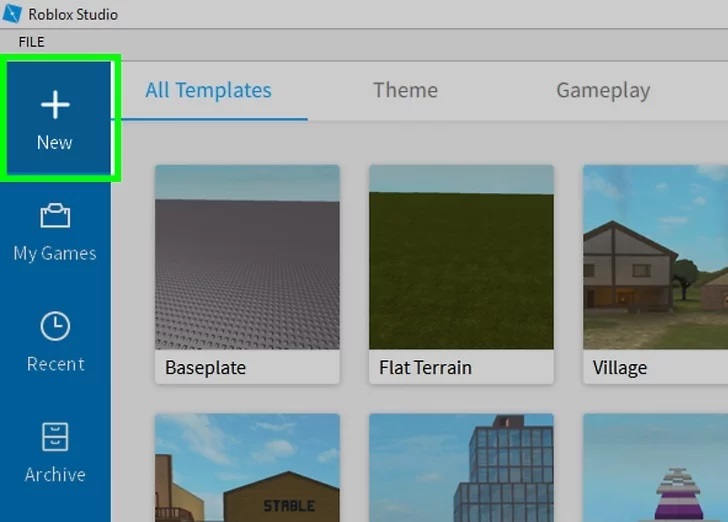Click the Roblox Studio logo icon
Screen dimensions: 728x522
click(x=12, y=13)
